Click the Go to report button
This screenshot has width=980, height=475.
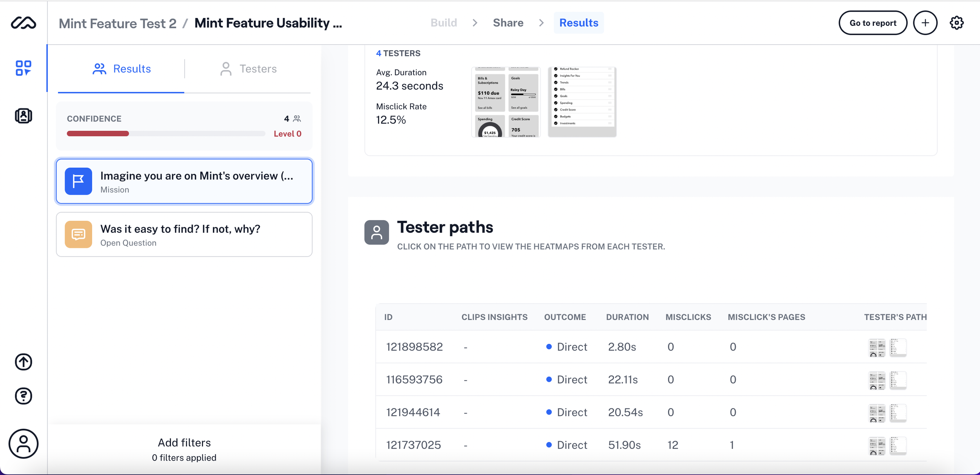coord(873,23)
